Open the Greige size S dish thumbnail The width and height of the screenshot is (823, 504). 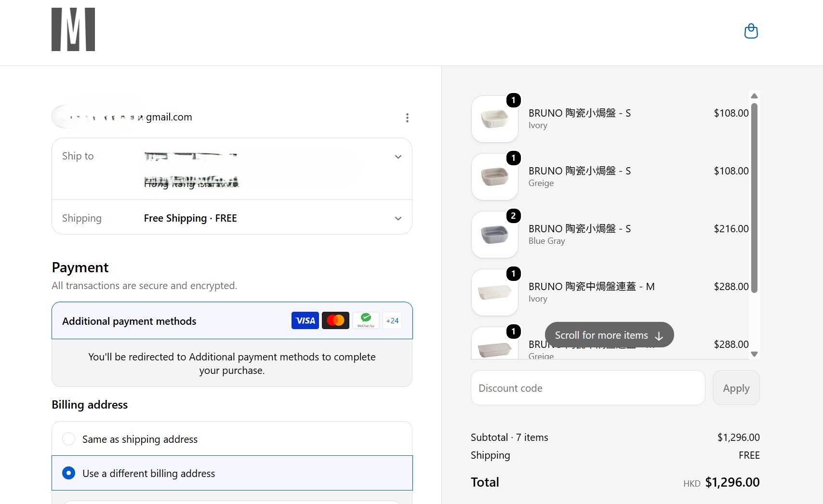[x=494, y=176]
